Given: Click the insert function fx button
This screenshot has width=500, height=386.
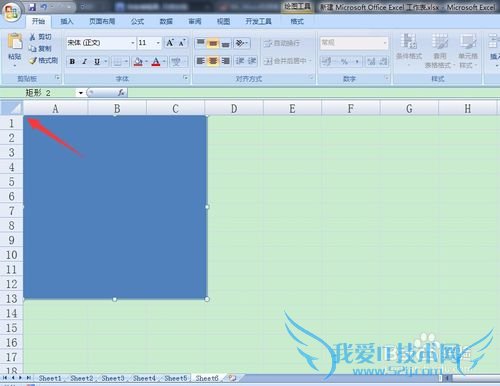Looking at the screenshot, I should pyautogui.click(x=121, y=93).
